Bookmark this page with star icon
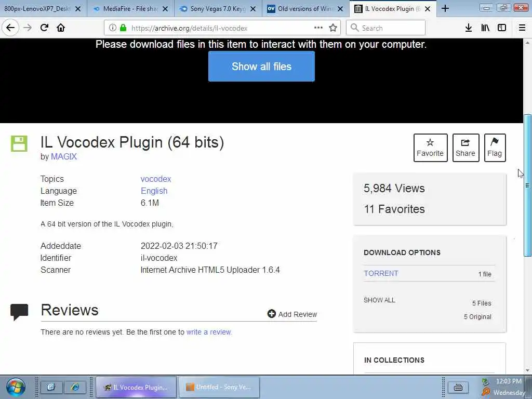 click(x=333, y=28)
